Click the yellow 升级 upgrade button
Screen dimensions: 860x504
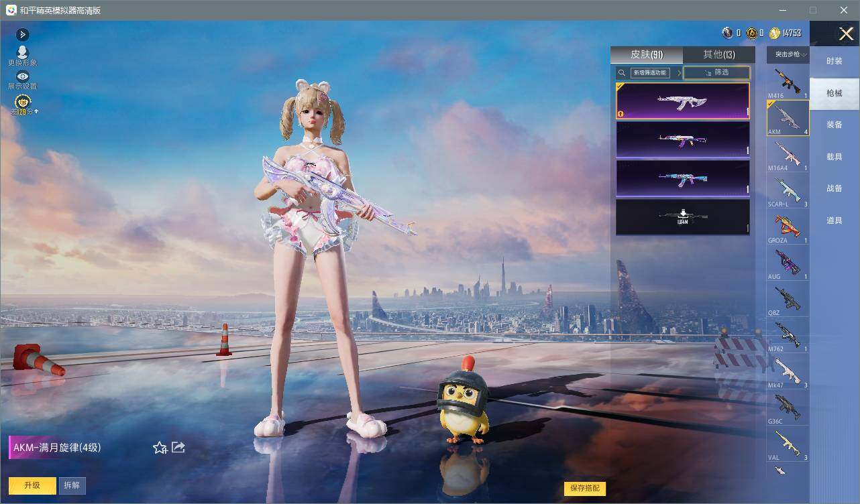pos(32,485)
